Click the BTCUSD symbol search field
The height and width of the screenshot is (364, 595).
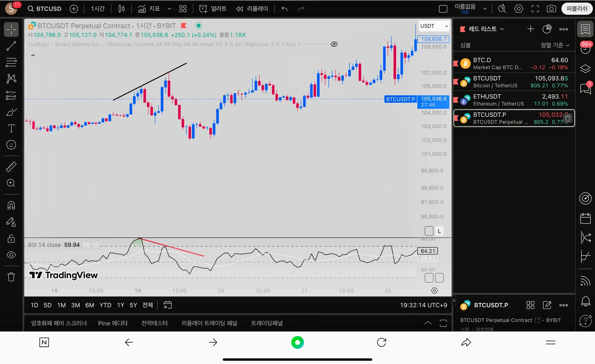point(44,9)
